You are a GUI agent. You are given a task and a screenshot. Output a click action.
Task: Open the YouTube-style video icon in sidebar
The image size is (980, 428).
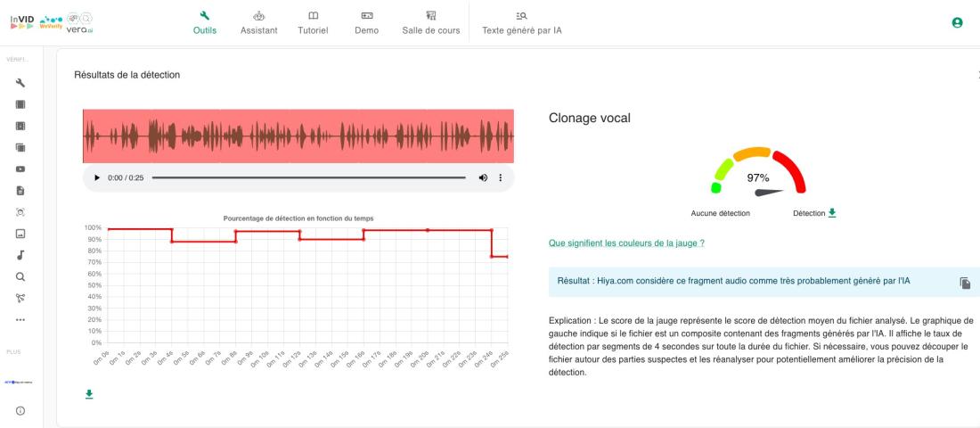tap(20, 169)
